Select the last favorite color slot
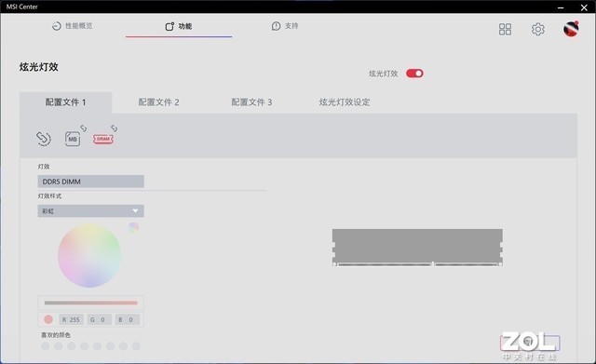The width and height of the screenshot is (596, 364). point(136,346)
